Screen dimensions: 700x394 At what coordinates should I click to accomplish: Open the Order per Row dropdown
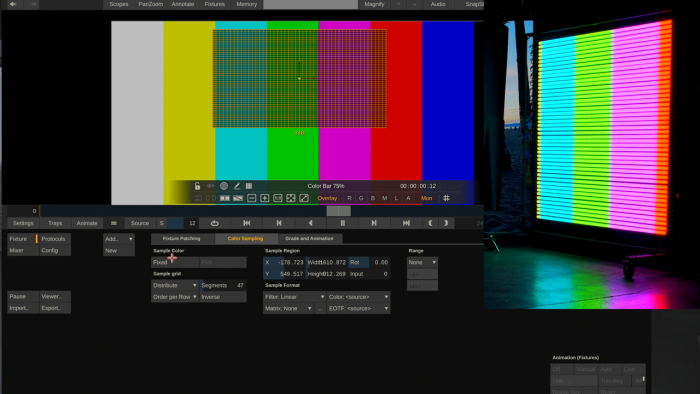click(175, 297)
